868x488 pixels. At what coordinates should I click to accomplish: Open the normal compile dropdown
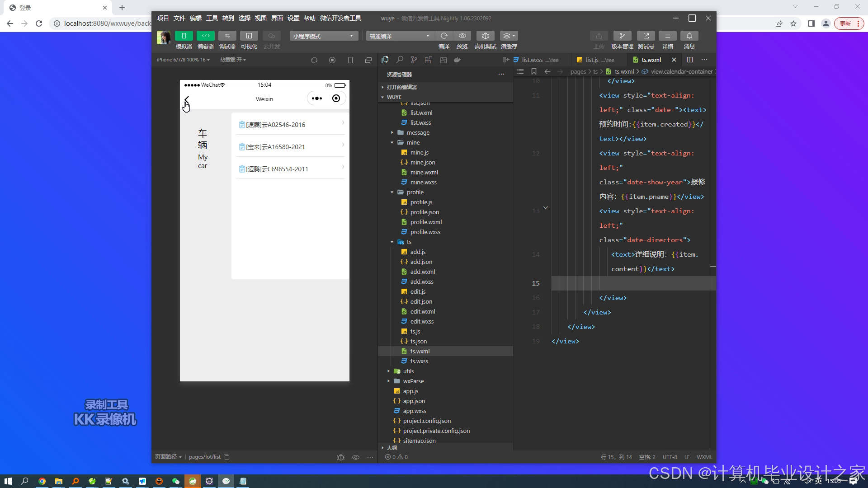click(400, 36)
